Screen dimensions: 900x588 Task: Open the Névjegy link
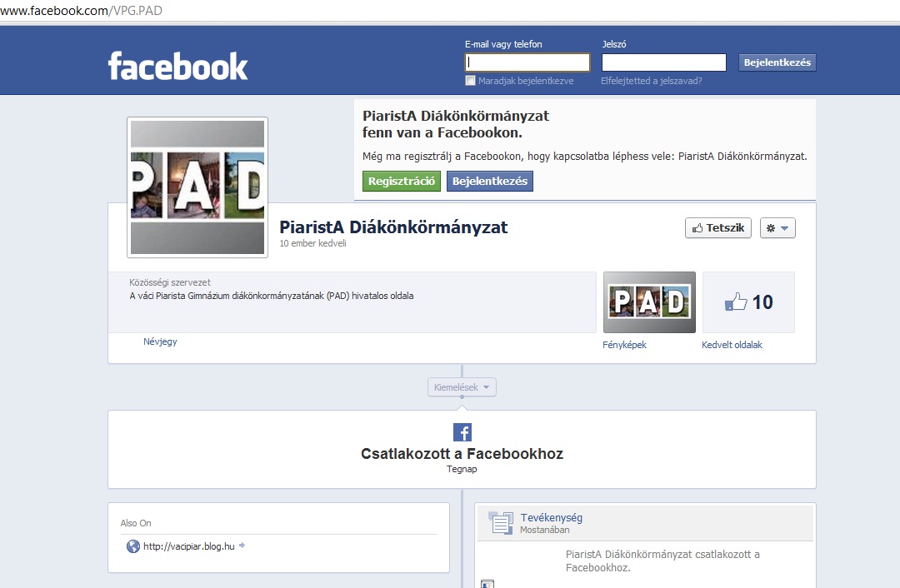[x=160, y=341]
